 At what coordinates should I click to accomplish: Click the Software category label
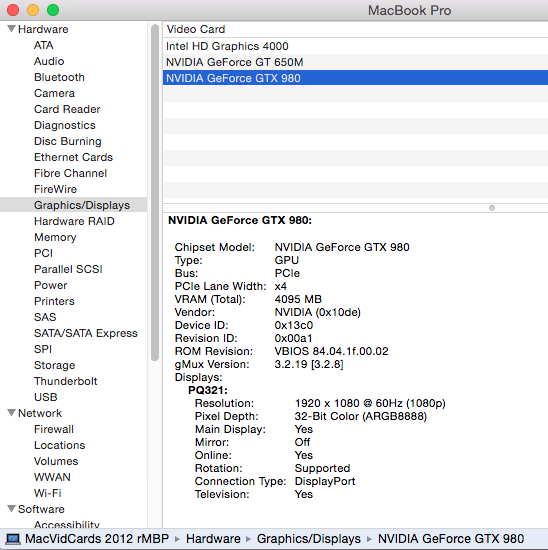tap(41, 509)
